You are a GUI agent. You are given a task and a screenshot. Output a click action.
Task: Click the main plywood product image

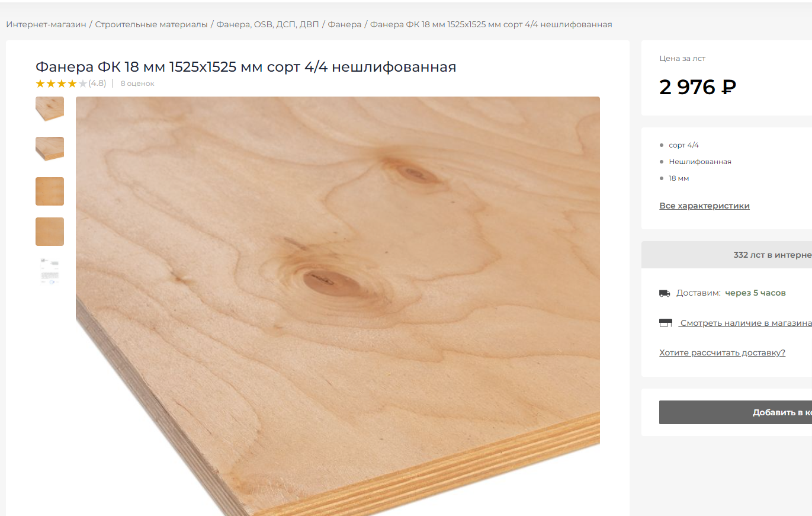(338, 306)
